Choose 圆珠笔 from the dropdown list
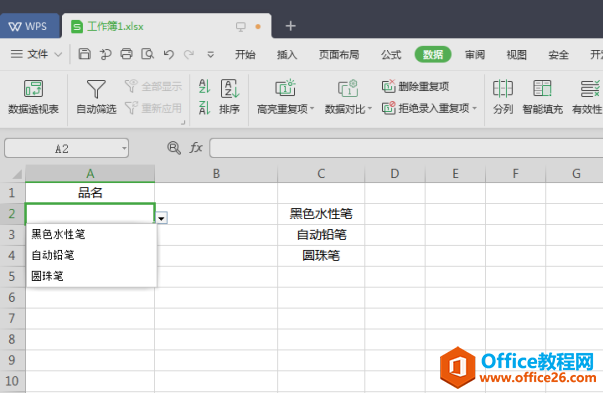 click(92, 276)
